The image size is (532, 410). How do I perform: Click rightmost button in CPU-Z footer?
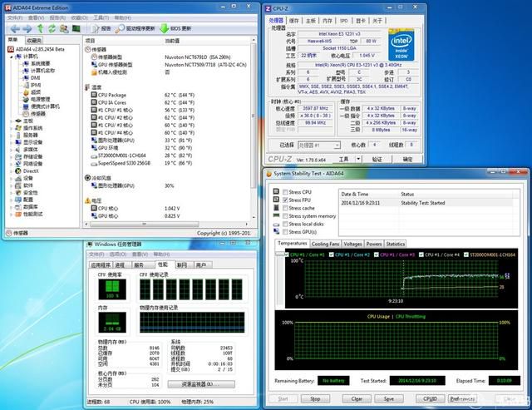pos(407,159)
